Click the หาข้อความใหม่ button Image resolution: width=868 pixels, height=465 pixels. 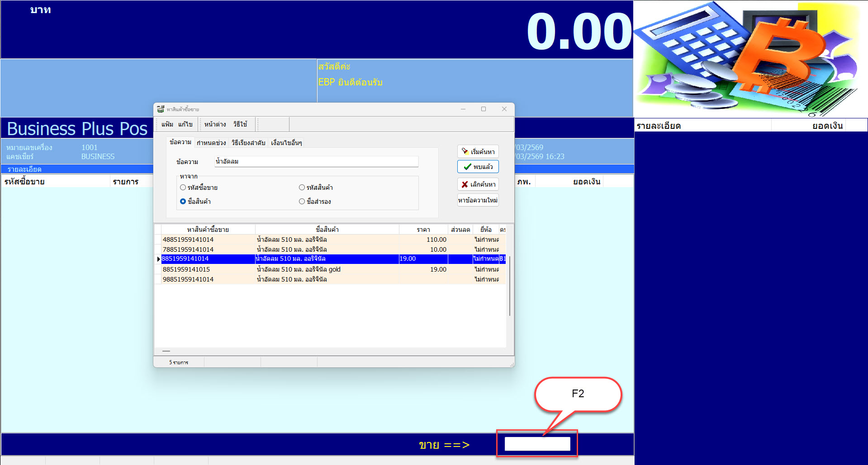[x=478, y=200]
